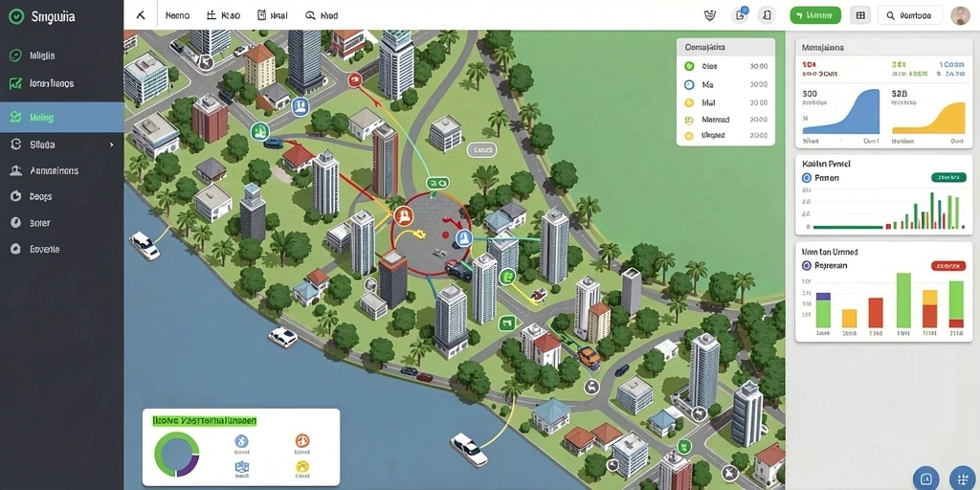Click the search field in top toolbar
Screen dimensions: 980x490
pyautogui.click(x=909, y=15)
